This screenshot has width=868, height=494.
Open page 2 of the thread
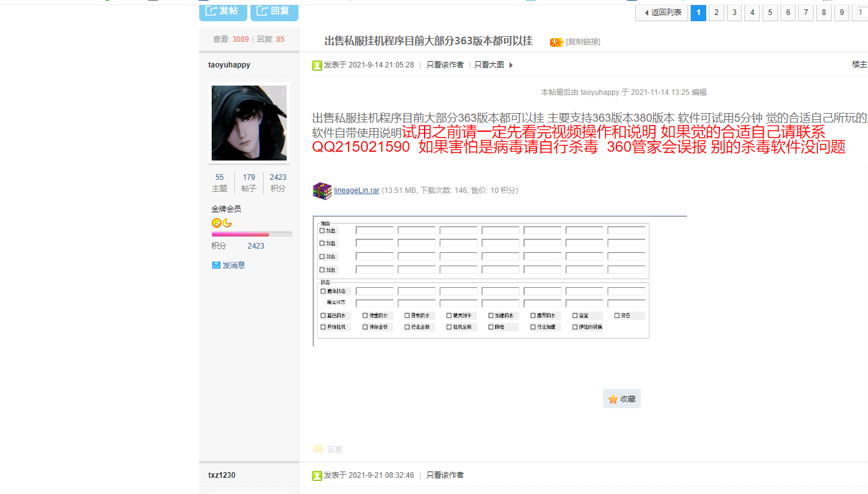pyautogui.click(x=716, y=12)
